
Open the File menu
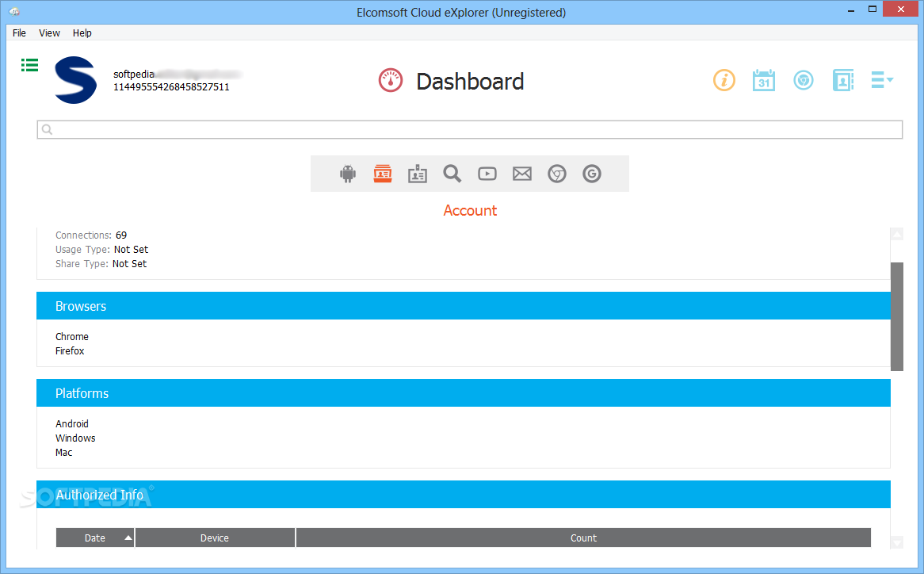pyautogui.click(x=20, y=33)
